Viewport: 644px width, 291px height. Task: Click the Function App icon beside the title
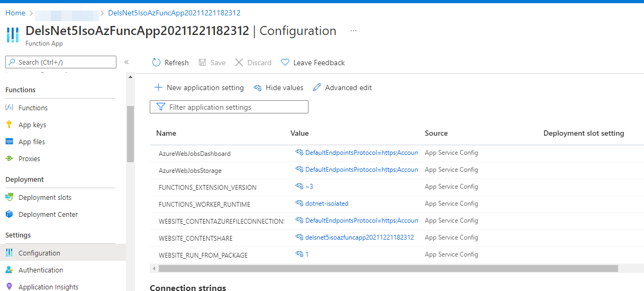(x=13, y=35)
